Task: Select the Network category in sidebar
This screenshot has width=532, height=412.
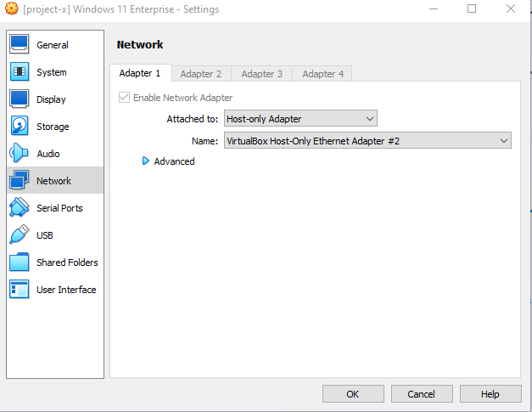Action: click(x=54, y=181)
